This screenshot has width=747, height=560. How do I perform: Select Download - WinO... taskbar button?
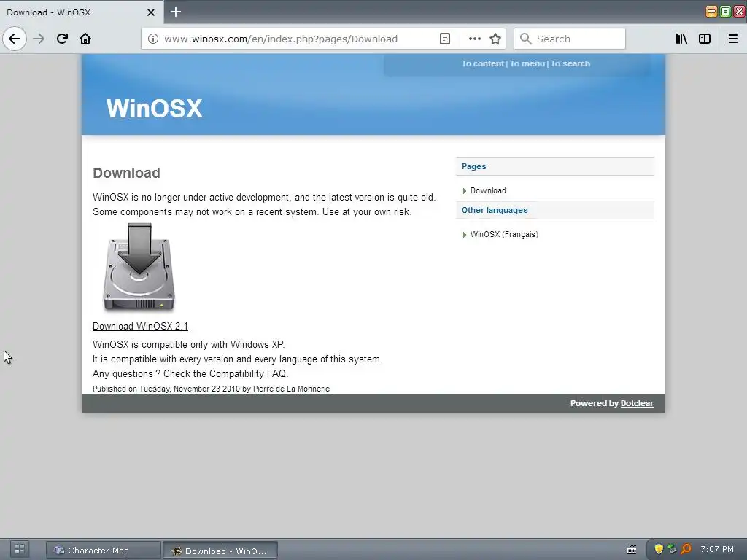[220, 551]
